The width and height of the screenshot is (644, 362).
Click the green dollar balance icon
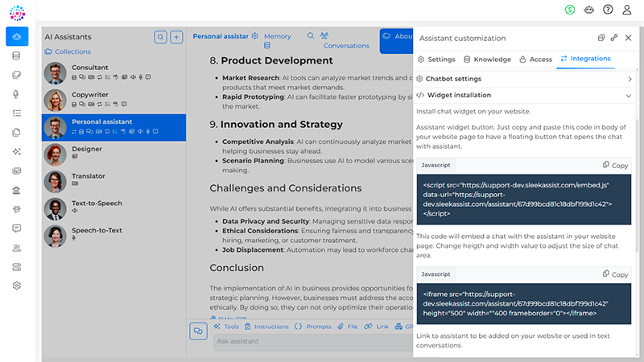tap(570, 10)
